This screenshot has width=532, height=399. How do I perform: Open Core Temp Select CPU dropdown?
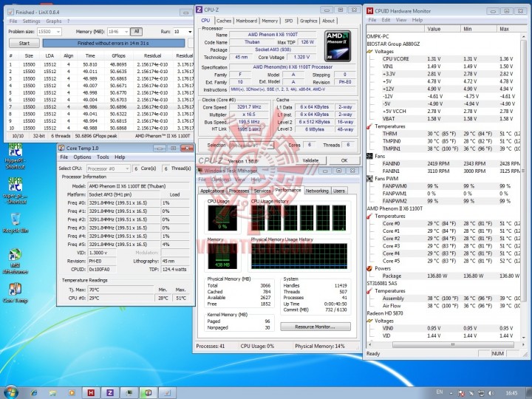pyautogui.click(x=127, y=168)
